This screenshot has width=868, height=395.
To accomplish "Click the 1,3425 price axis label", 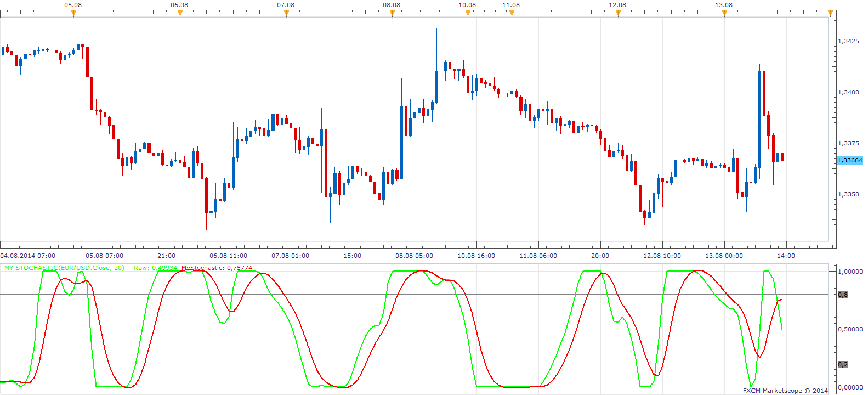I will 848,41.
